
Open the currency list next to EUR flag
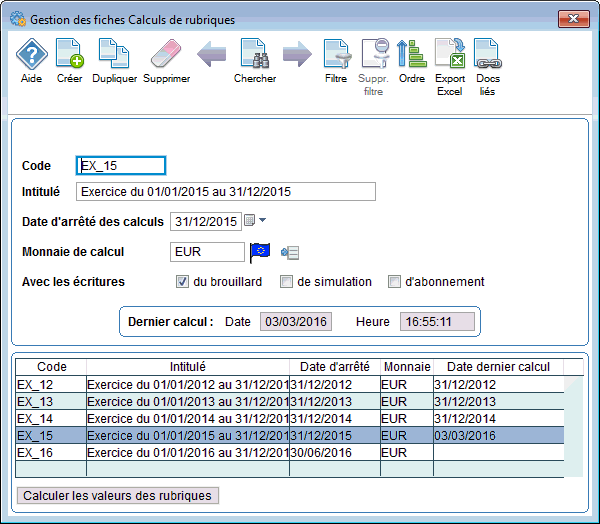click(291, 252)
